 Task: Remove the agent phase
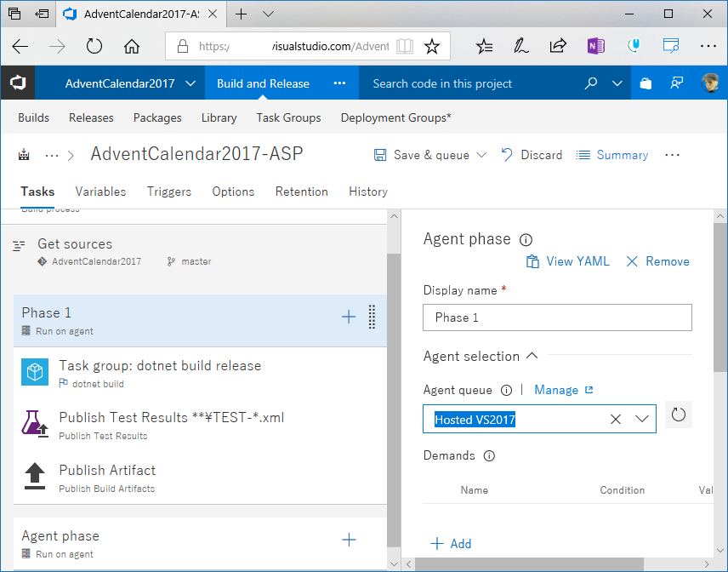pos(657,261)
